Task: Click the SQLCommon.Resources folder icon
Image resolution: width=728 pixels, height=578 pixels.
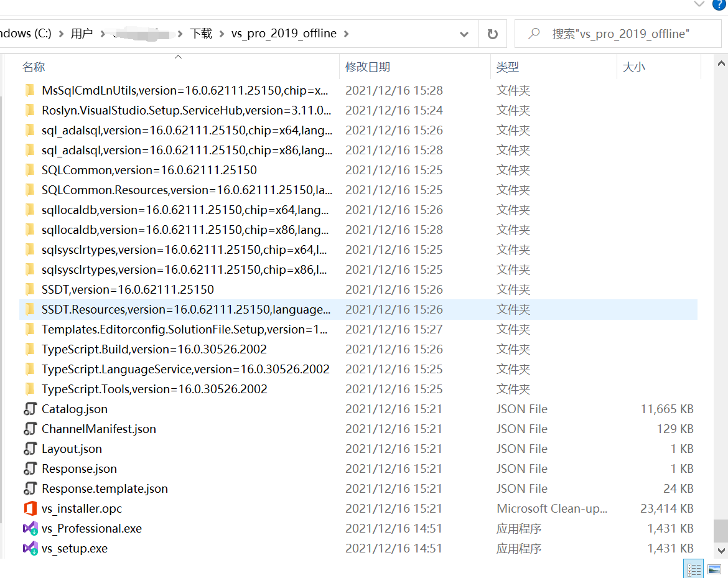Action: [30, 190]
